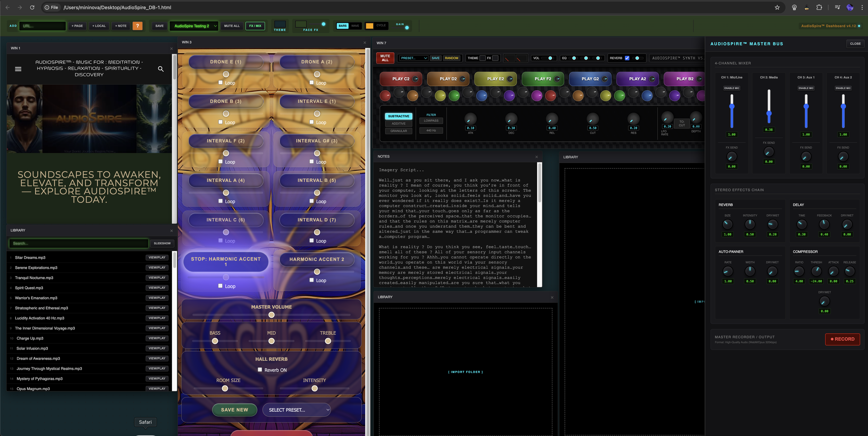868x436 pixels.
Task: Click the MUTE ALL button in the toolbar
Action: coord(232,26)
